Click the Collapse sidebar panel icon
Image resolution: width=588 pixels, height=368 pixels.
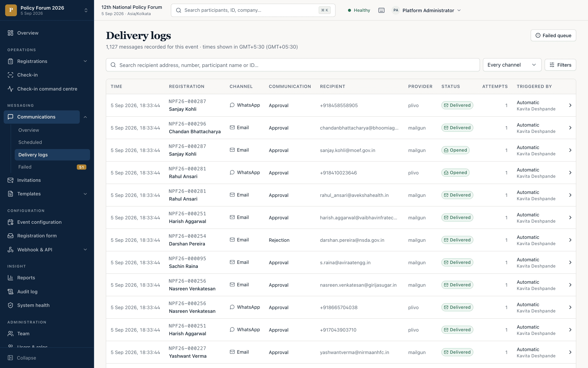click(x=10, y=358)
